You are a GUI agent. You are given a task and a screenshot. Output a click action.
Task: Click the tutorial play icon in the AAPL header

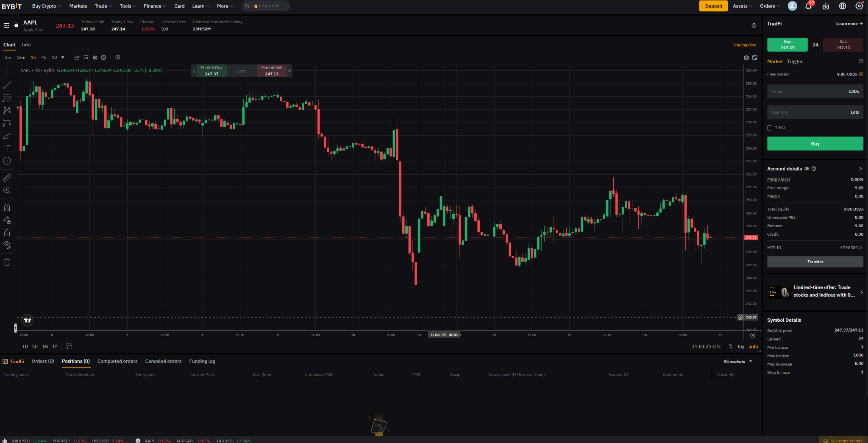(754, 25)
